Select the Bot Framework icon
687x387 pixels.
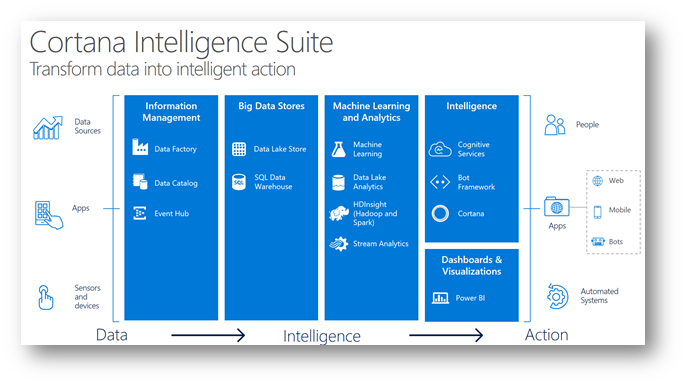(x=440, y=181)
